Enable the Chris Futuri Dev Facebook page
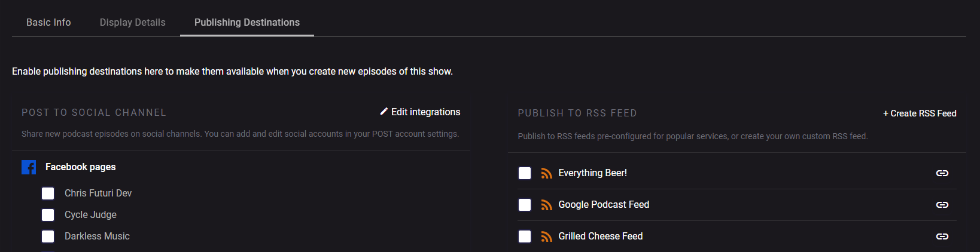This screenshot has height=252, width=980. (48, 193)
